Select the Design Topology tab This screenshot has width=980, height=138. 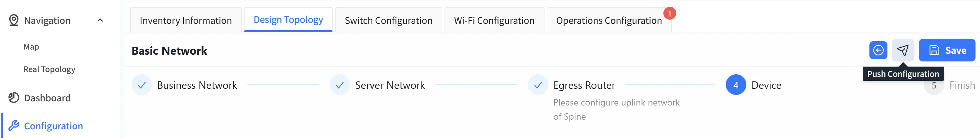point(288,19)
